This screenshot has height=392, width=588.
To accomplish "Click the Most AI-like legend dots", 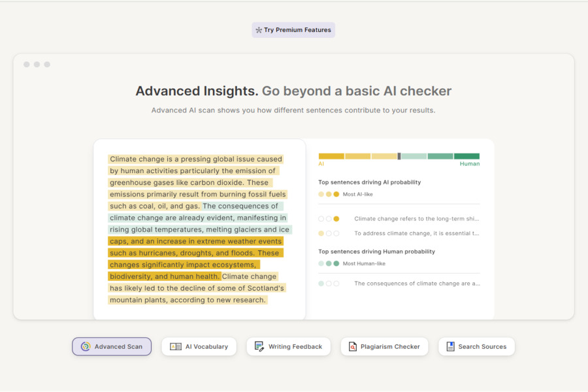I will pyautogui.click(x=329, y=194).
